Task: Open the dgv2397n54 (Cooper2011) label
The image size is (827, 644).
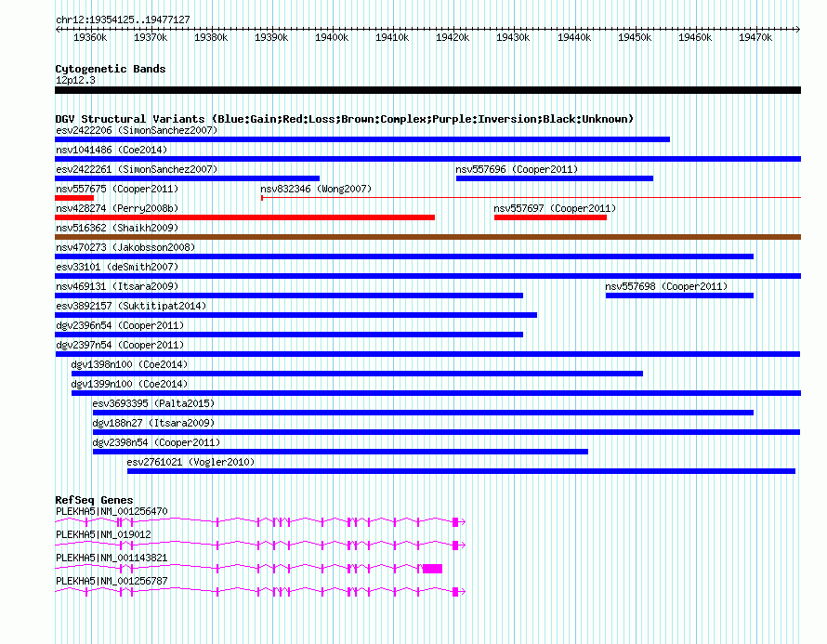Action: click(120, 345)
